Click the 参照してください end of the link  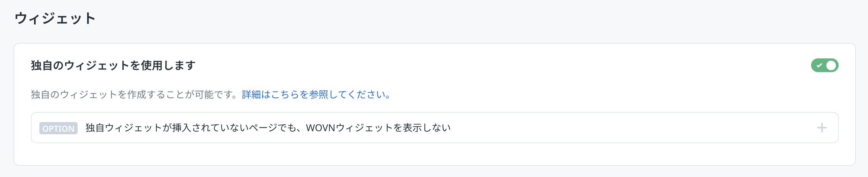click(x=348, y=95)
